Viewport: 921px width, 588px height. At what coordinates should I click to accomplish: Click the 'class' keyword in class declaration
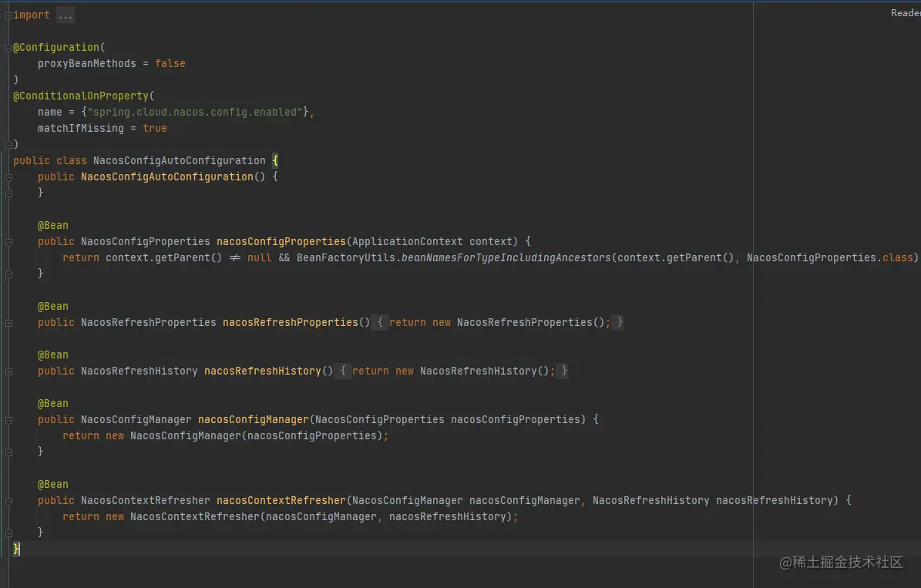point(72,160)
